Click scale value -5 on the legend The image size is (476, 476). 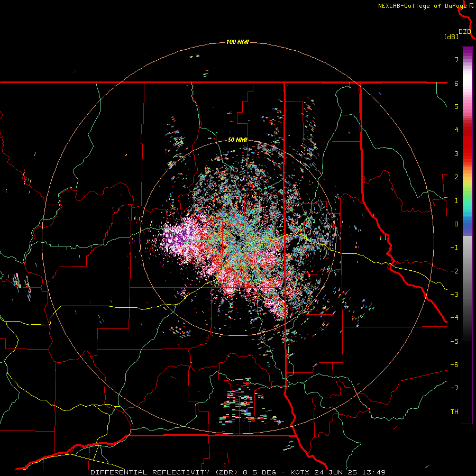pos(454,342)
